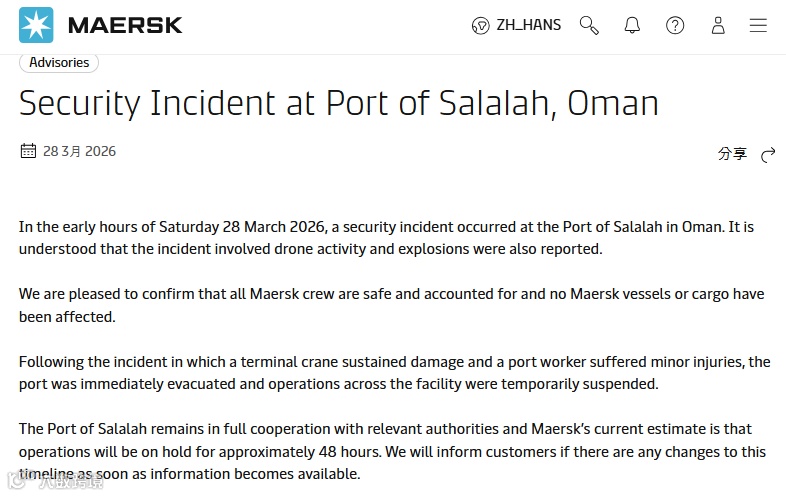Click the help question mark icon
786x496 pixels.
coord(675,25)
